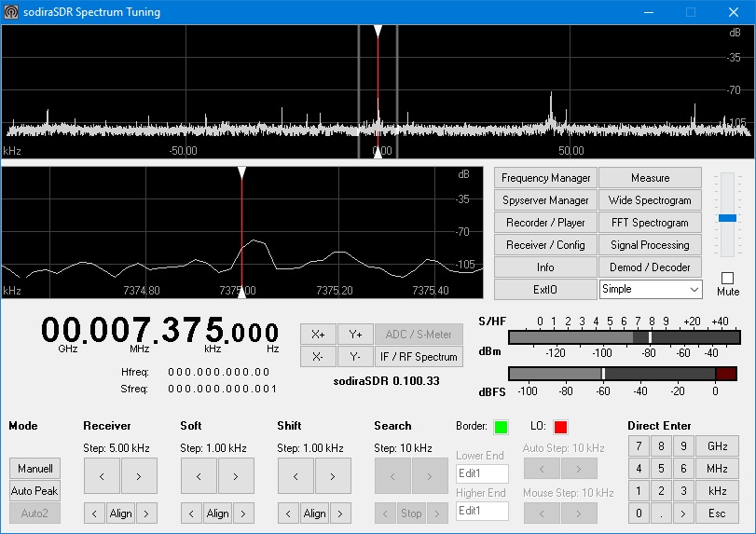Click keypad digit 7
Image resolution: width=756 pixels, height=534 pixels.
pyautogui.click(x=639, y=445)
